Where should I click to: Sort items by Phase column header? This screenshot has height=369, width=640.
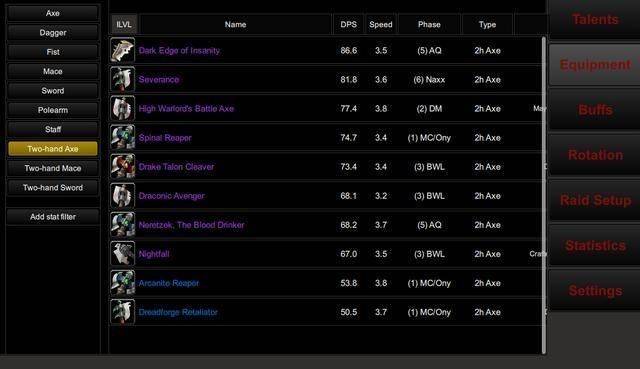(429, 24)
